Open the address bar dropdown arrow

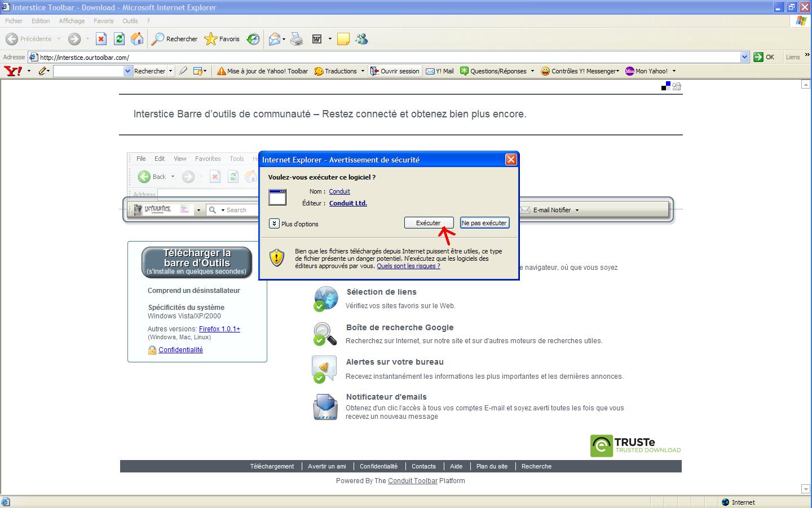coord(744,57)
